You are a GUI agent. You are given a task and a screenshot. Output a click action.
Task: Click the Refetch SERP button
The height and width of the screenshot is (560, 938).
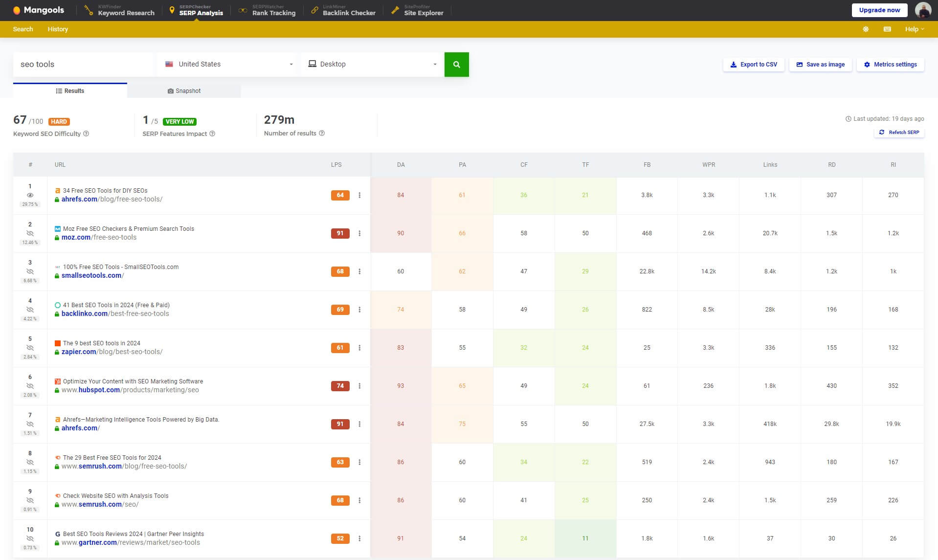click(899, 133)
